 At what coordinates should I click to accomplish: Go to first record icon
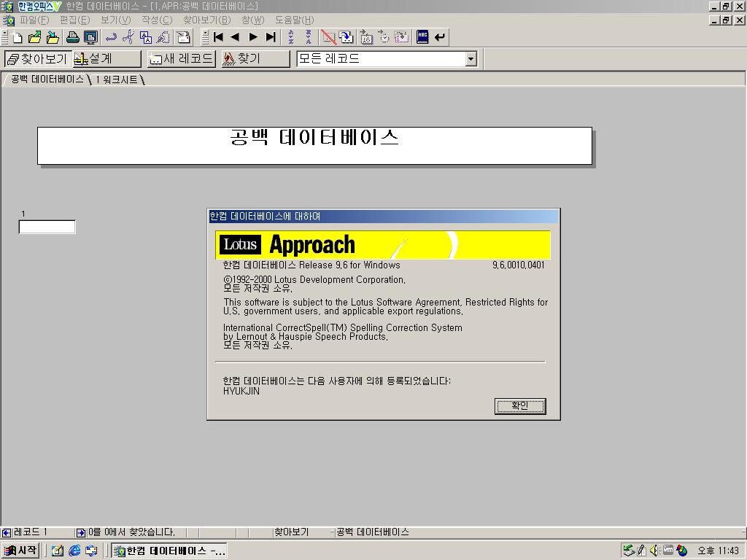(x=219, y=37)
